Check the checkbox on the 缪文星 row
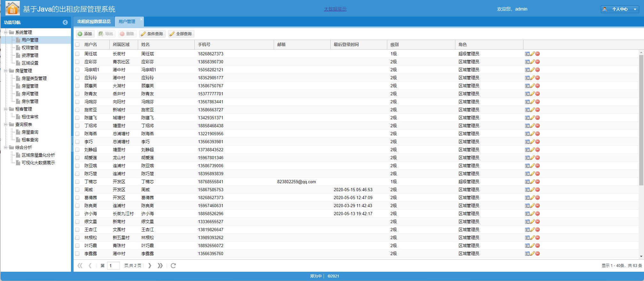This screenshot has width=644, height=281. pos(77,222)
